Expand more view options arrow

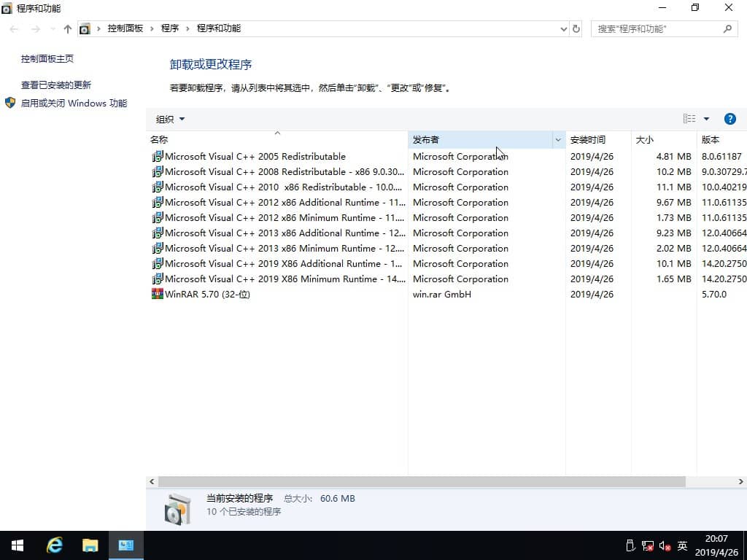(706, 119)
